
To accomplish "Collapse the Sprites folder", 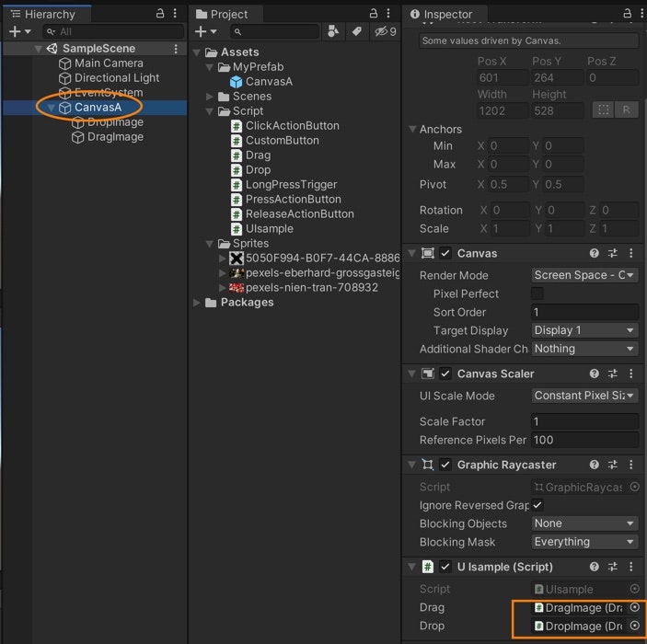I will (x=210, y=244).
